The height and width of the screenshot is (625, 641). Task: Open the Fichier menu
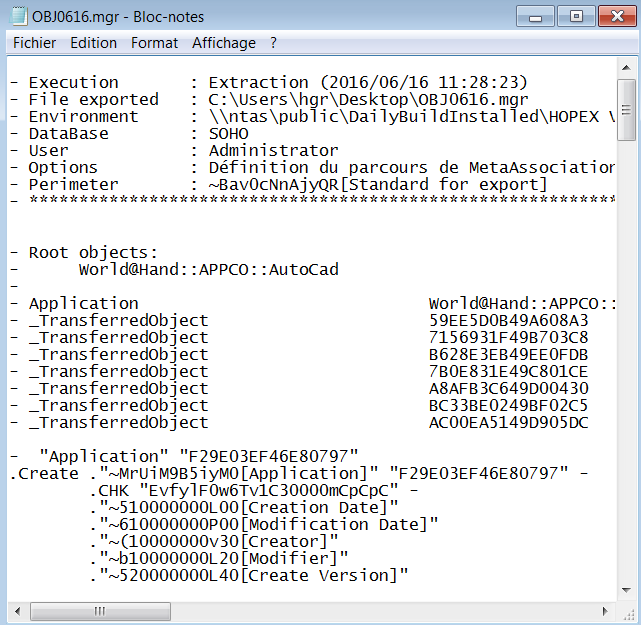35,43
